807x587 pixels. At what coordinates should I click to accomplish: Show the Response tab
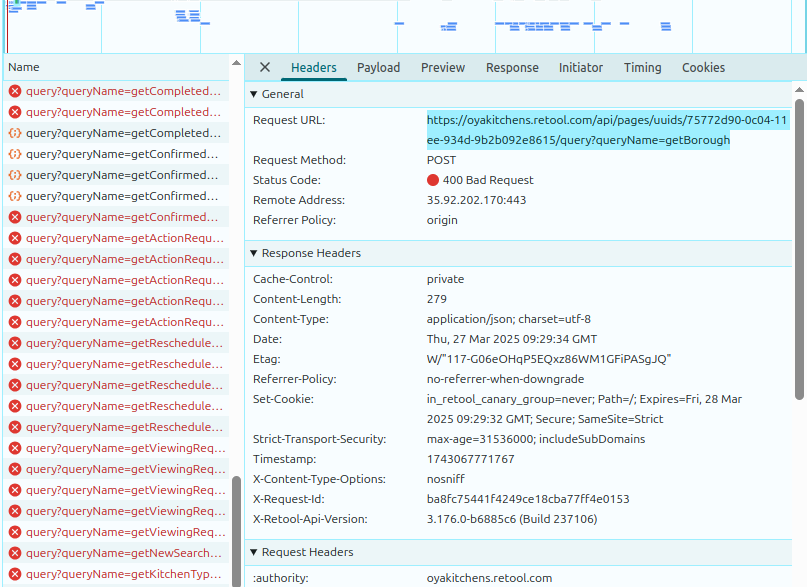512,68
